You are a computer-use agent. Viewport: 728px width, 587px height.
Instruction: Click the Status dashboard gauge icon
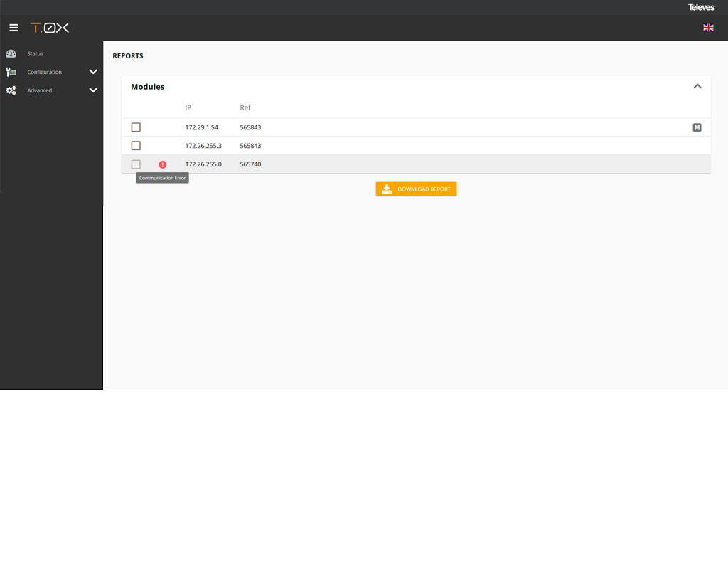click(11, 53)
